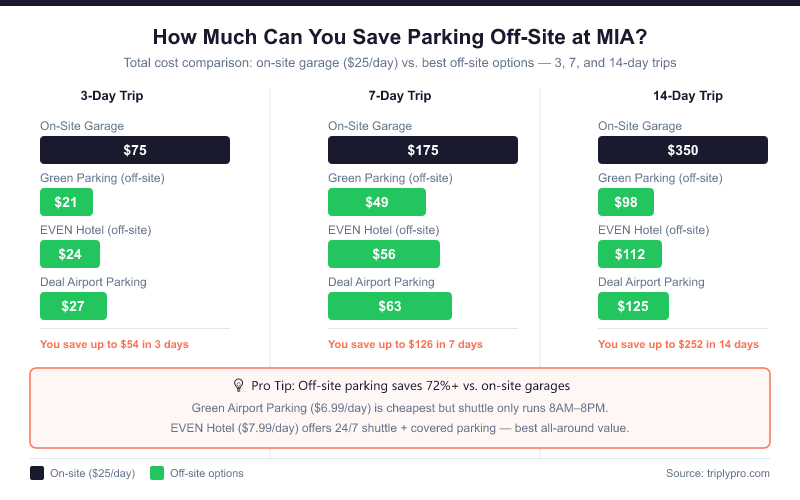Click the $350 On-Site Garage bar
Screen dimensions: 800x500
coord(683,150)
